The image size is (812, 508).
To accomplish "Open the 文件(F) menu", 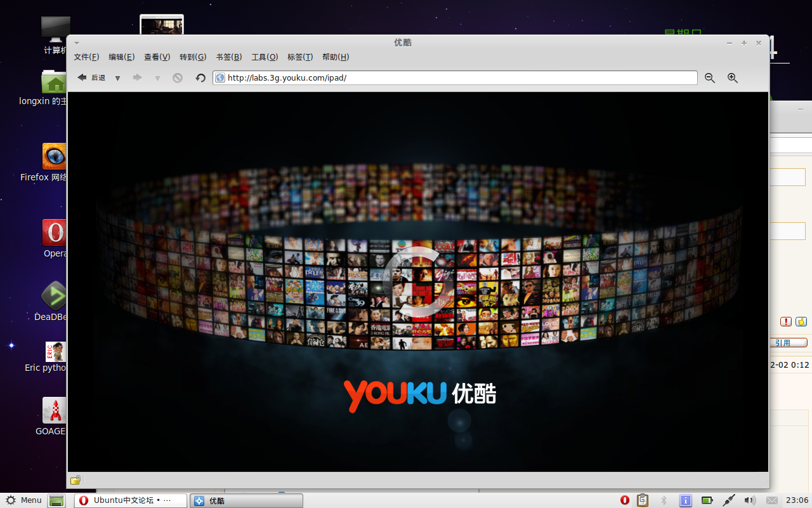I will 86,57.
